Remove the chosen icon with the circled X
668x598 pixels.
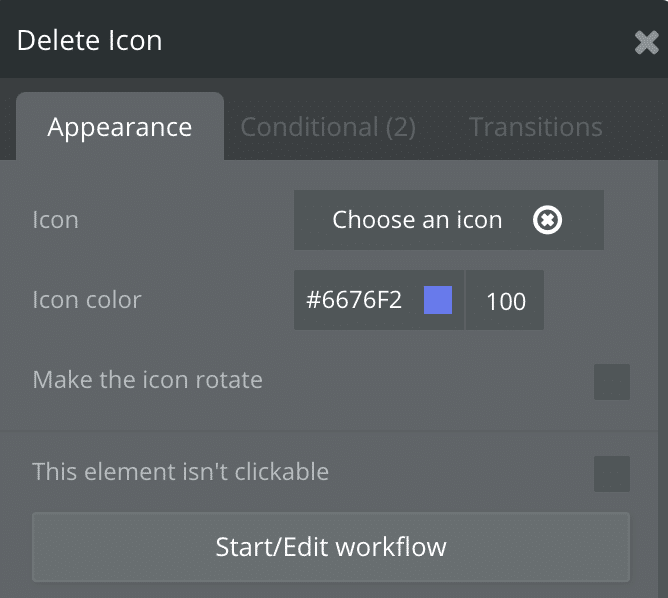547,220
